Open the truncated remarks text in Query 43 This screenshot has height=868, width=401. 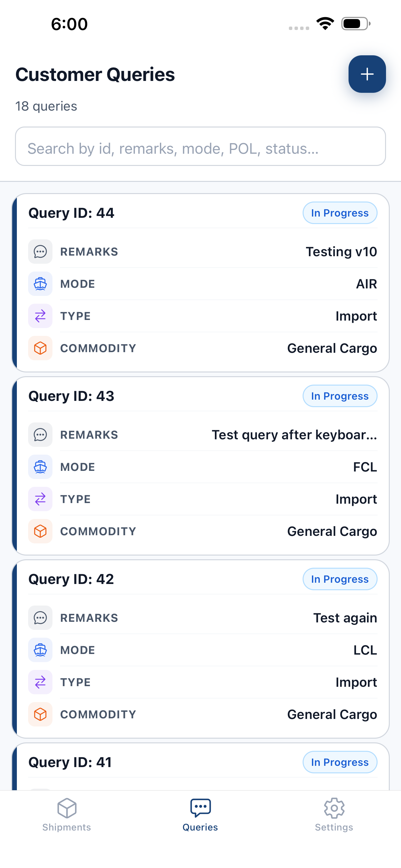click(x=294, y=435)
